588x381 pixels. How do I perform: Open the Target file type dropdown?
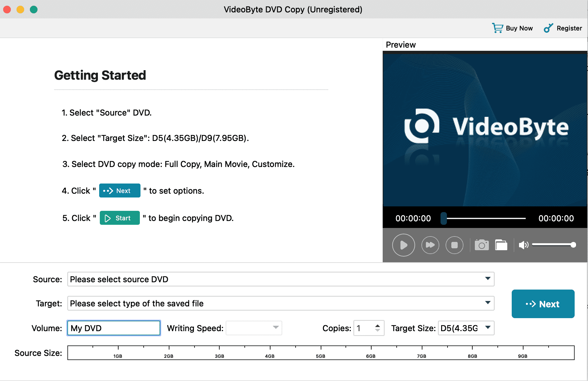pyautogui.click(x=488, y=303)
